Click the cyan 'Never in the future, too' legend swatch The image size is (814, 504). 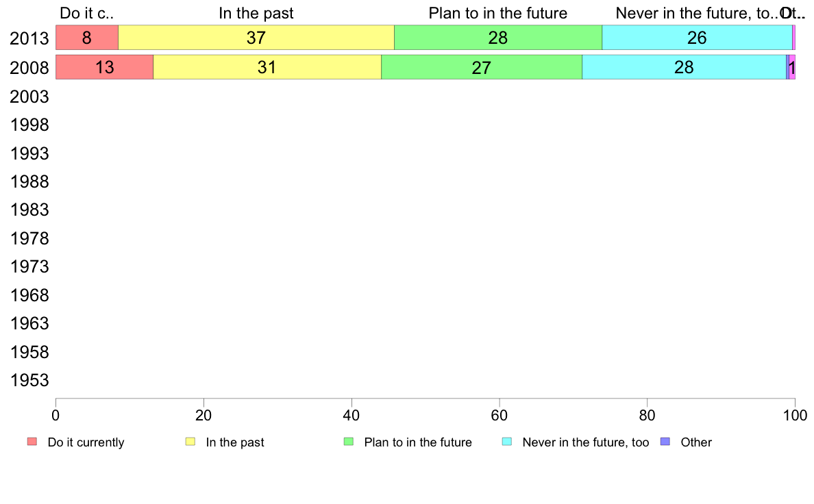click(x=507, y=442)
